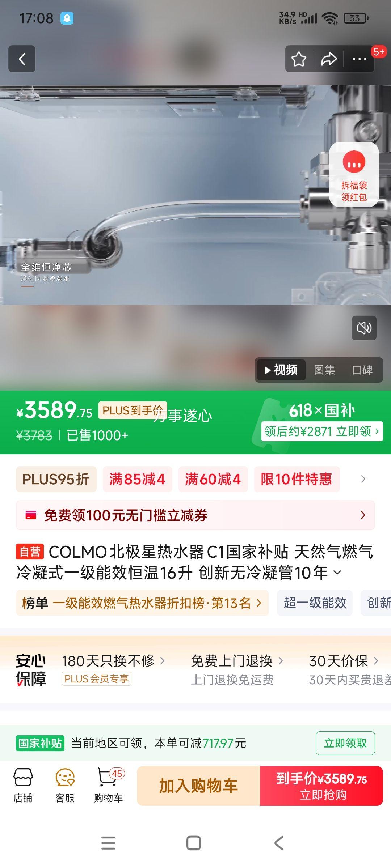Open the three-dots more menu
Viewport: 391px width, 868px height.
[360, 59]
